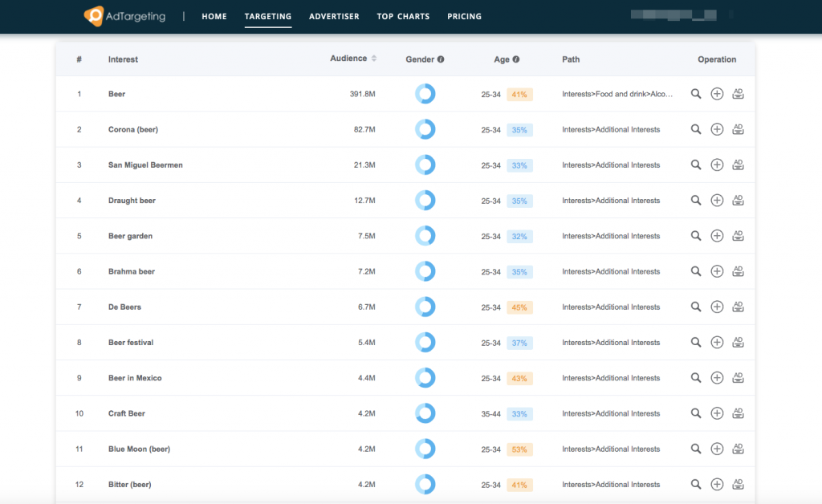Screen dimensions: 822x504
Task: Click the Interest column header
Action: pyautogui.click(x=123, y=59)
